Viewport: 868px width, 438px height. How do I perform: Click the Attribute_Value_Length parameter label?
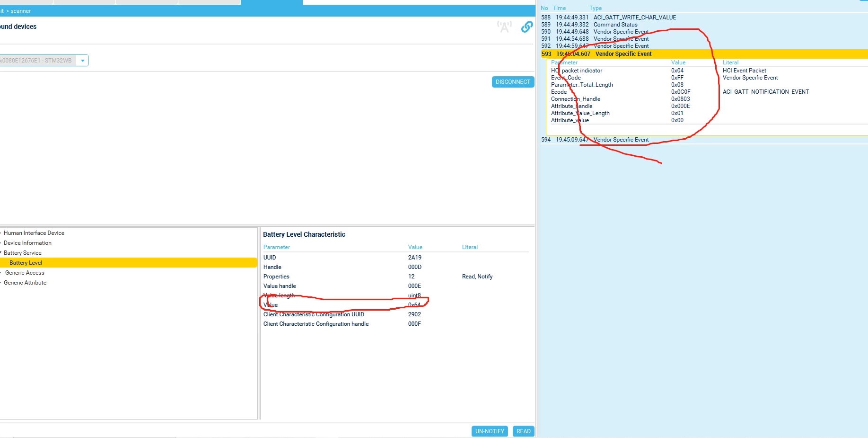click(580, 113)
